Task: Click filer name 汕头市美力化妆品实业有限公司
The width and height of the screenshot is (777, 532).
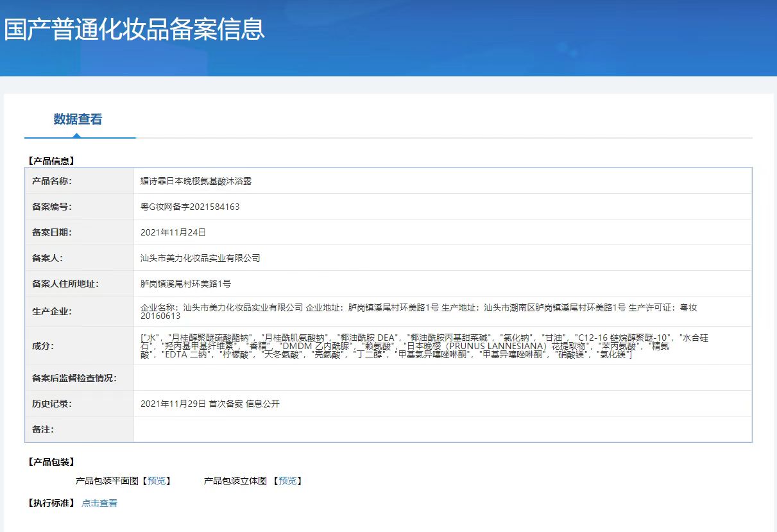Action: [200, 258]
